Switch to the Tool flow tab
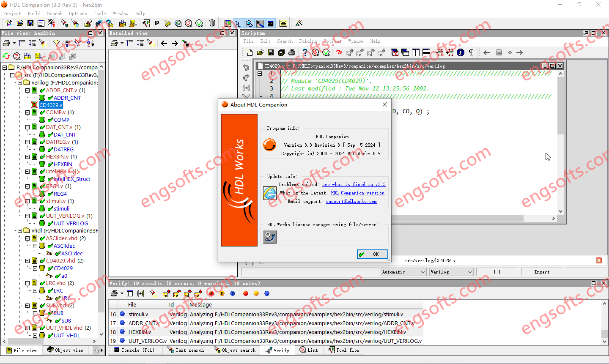 (x=344, y=350)
